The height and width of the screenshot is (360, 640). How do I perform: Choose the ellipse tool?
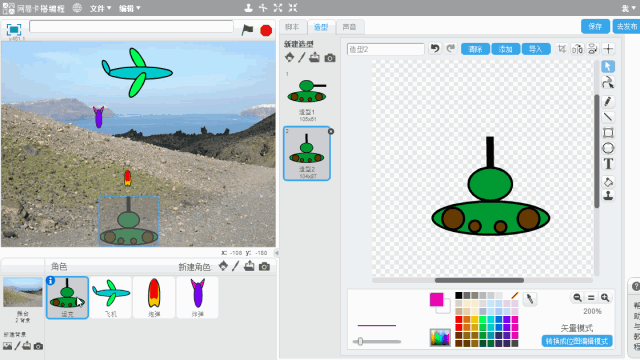point(608,148)
